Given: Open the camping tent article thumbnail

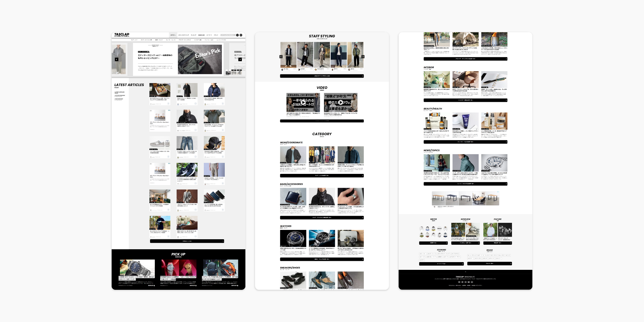Looking at the screenshot, I should pos(465,39).
